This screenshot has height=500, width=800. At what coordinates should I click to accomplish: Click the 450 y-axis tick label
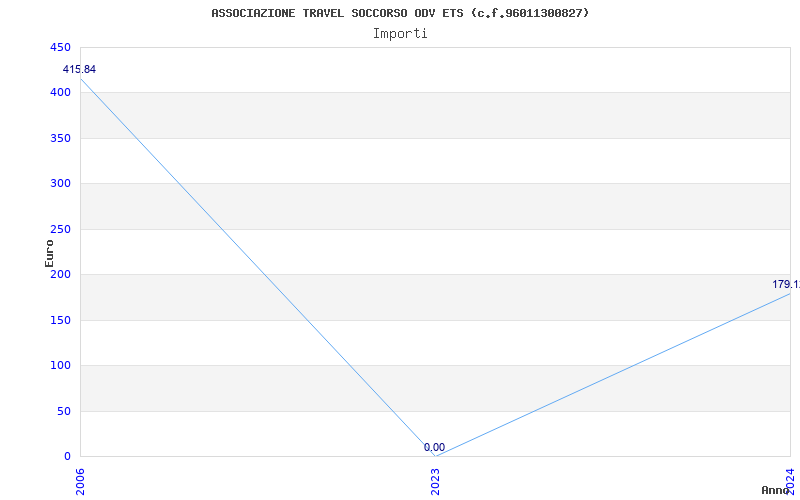pos(60,47)
